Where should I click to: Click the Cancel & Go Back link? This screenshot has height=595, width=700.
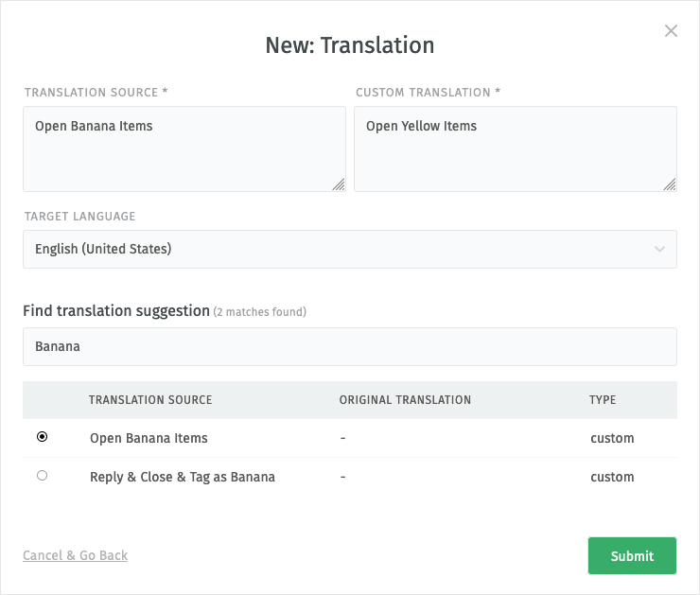75,555
